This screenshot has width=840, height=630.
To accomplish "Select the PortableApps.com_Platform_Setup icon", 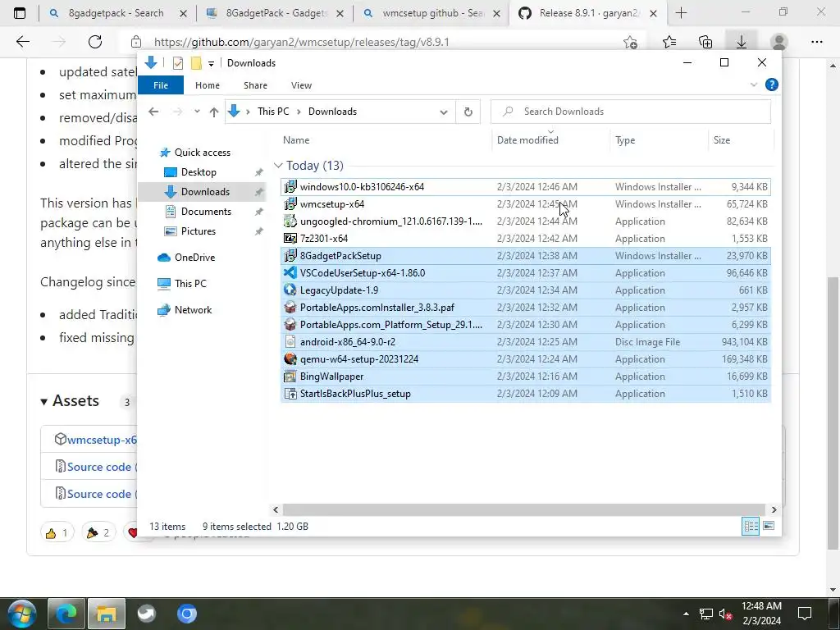I will [x=290, y=325].
